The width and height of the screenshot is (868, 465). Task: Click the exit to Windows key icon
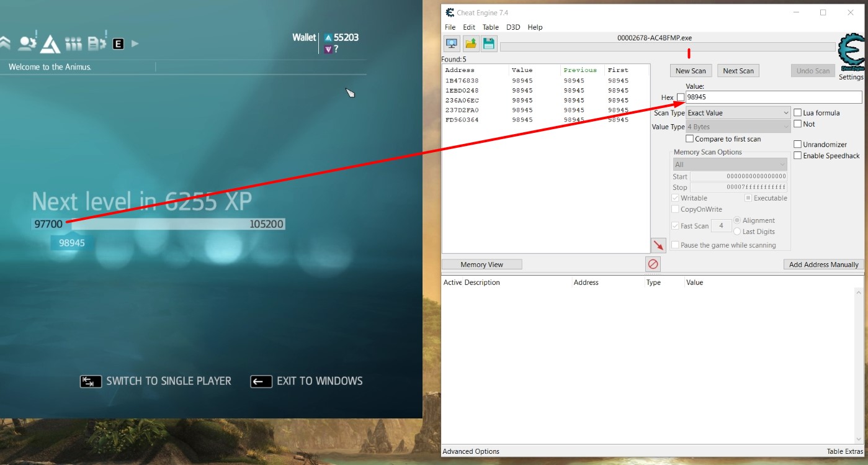[261, 381]
